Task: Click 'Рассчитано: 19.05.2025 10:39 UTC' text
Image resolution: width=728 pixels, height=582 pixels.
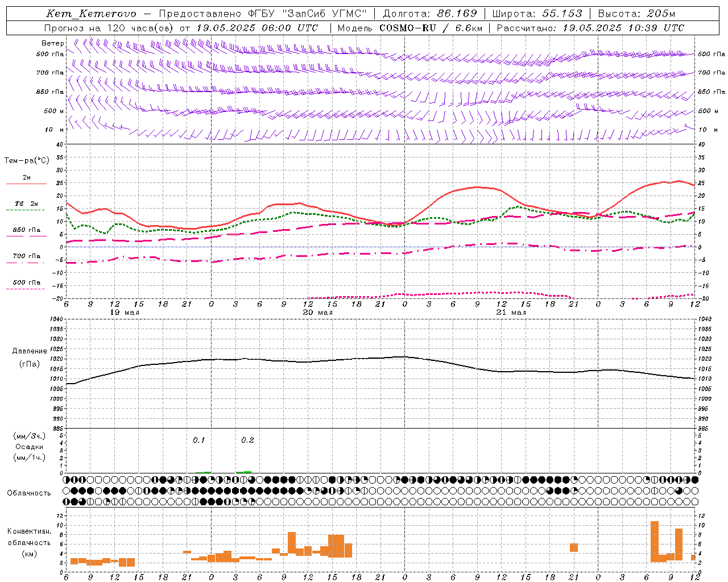Action: 590,28
